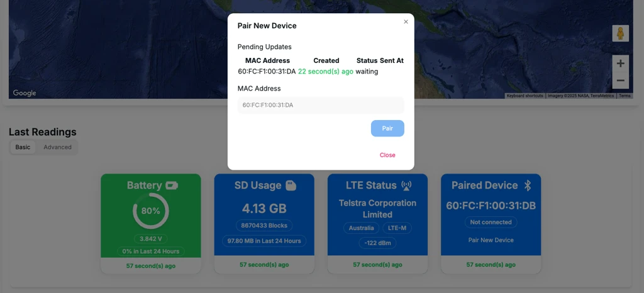Click the Google logo on map

click(x=25, y=93)
